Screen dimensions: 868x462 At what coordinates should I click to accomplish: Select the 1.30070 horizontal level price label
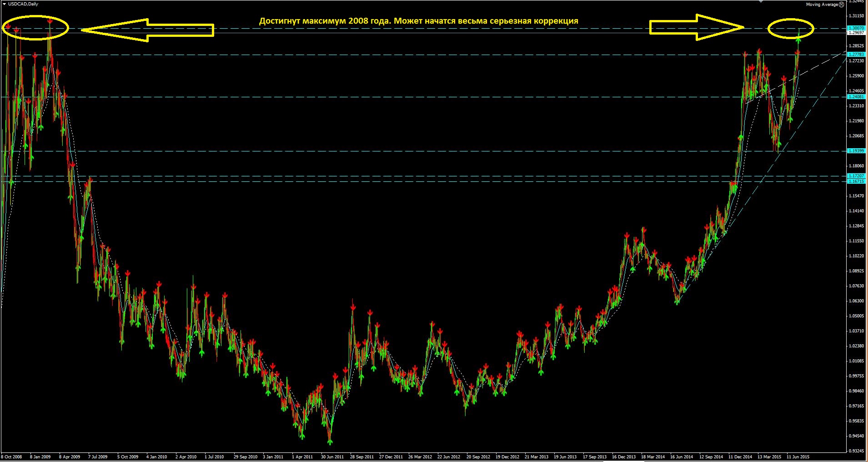[x=856, y=28]
